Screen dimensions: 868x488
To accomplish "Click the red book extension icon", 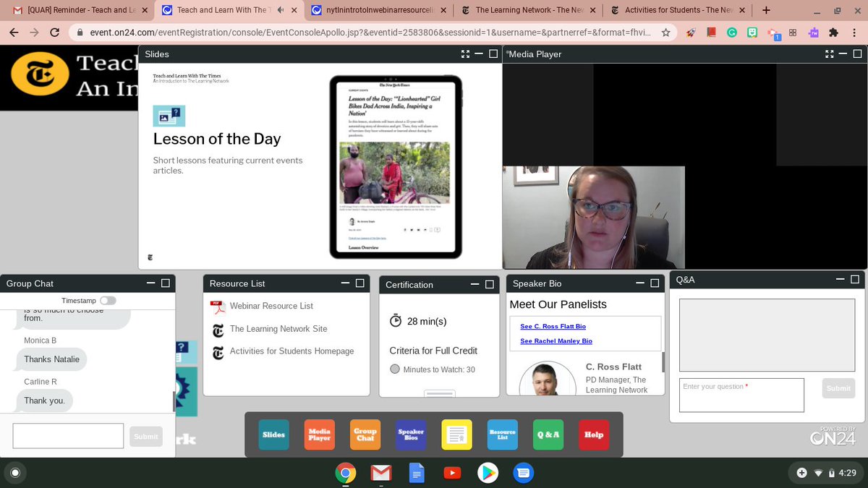I will click(x=712, y=33).
